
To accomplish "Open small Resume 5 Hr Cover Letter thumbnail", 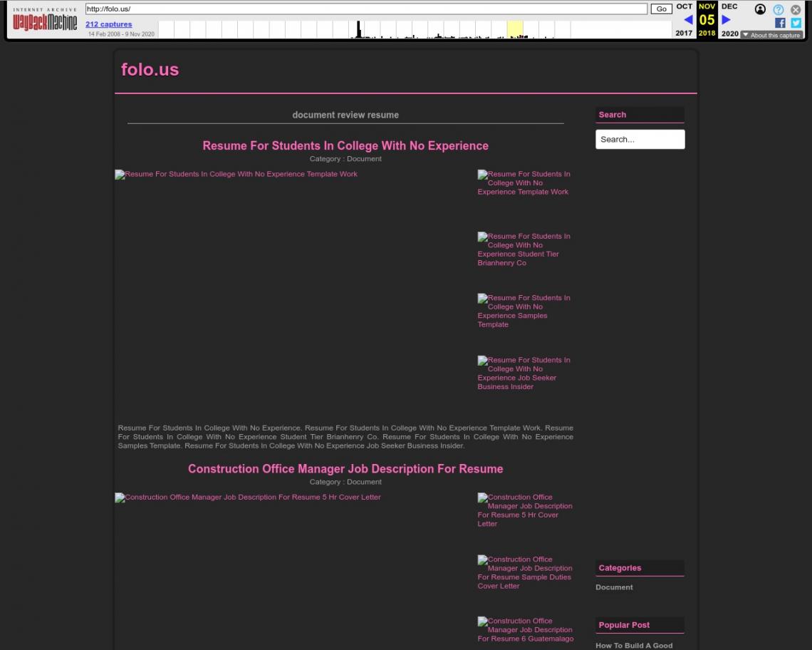I will (524, 510).
